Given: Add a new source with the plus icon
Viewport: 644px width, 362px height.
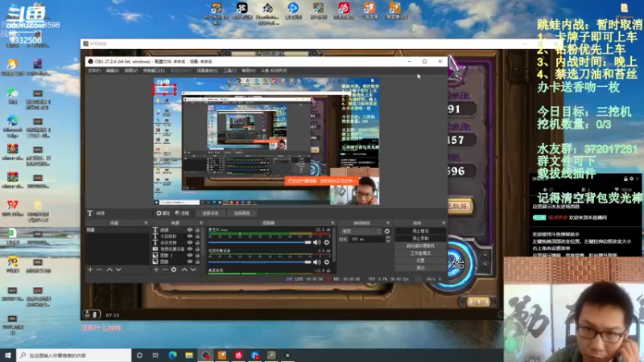Looking at the screenshot, I should [156, 269].
